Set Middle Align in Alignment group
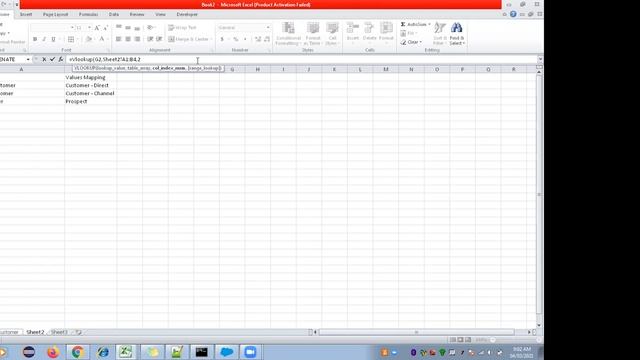Screen dimensions: 640x360 [x=128, y=28]
